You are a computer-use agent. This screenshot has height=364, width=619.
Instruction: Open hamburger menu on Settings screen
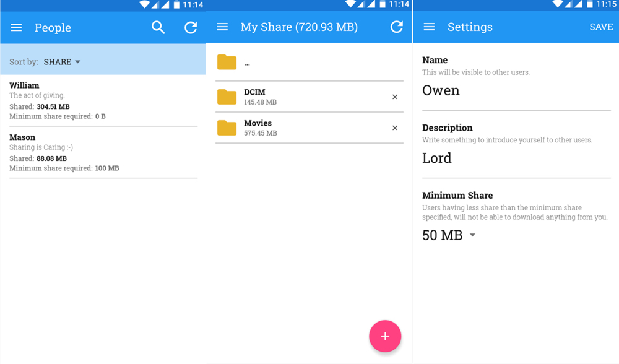tap(429, 27)
